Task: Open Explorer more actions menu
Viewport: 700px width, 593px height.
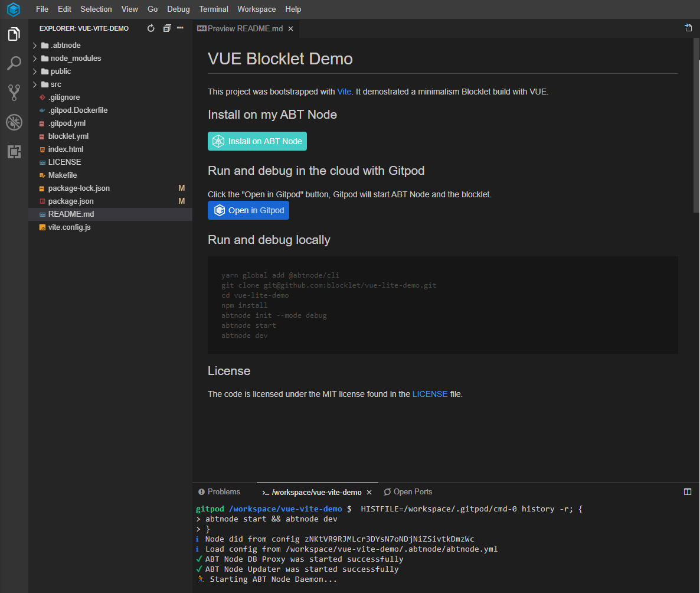Action: click(181, 28)
